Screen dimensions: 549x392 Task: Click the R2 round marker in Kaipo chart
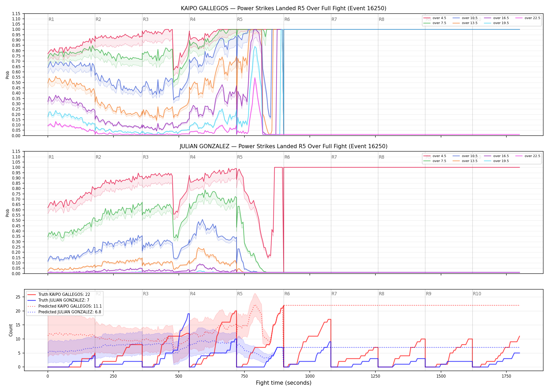98,19
